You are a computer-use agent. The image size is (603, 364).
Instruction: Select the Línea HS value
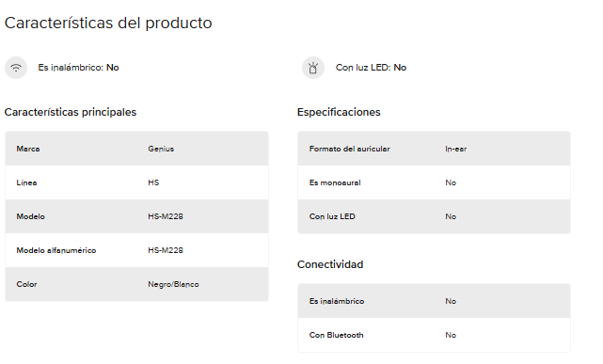153,182
